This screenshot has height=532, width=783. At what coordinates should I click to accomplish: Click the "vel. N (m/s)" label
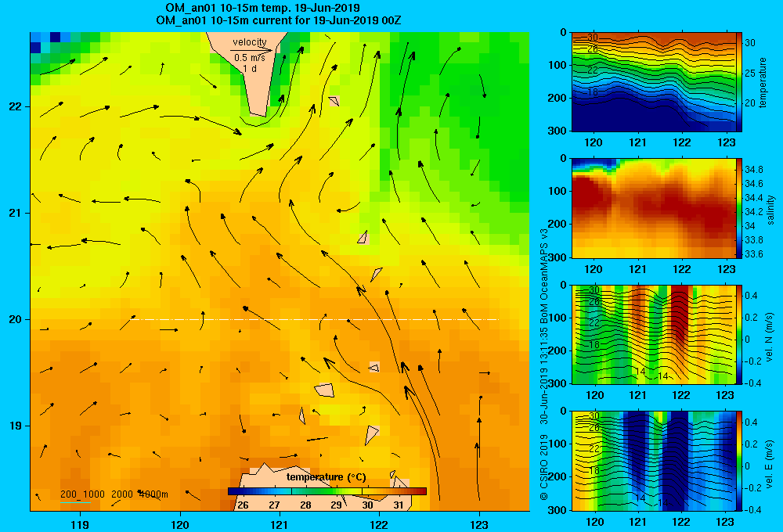770,337
